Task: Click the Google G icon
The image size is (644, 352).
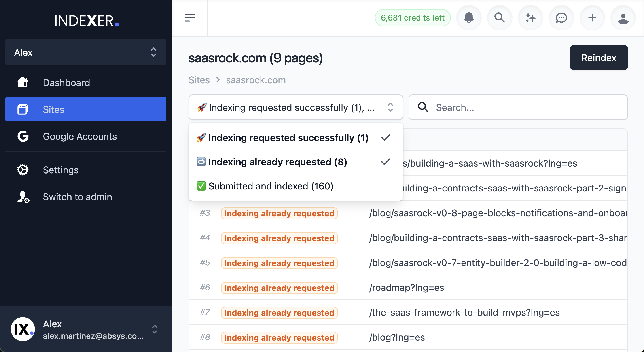Action: click(x=23, y=136)
